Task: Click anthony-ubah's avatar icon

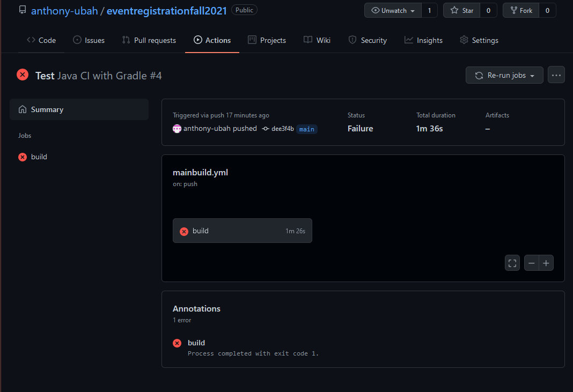Action: tap(177, 129)
